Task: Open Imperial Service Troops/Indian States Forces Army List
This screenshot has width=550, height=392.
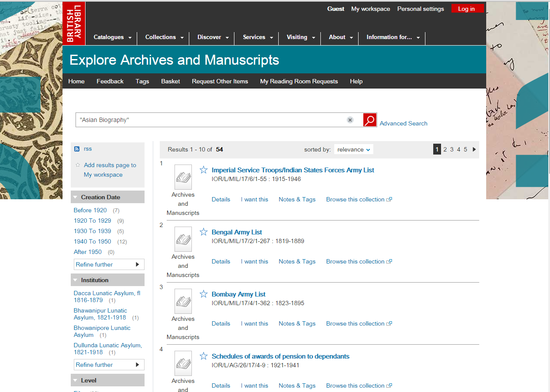Action: [x=293, y=170]
